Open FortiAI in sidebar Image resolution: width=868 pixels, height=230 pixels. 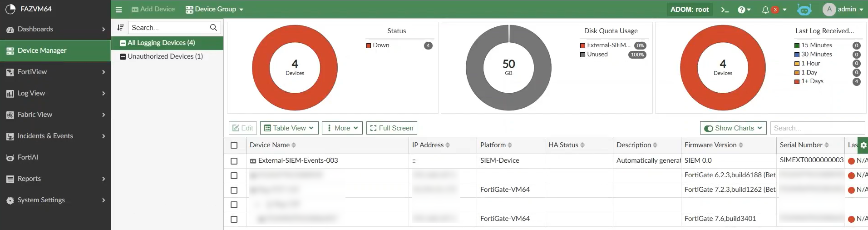pos(55,157)
